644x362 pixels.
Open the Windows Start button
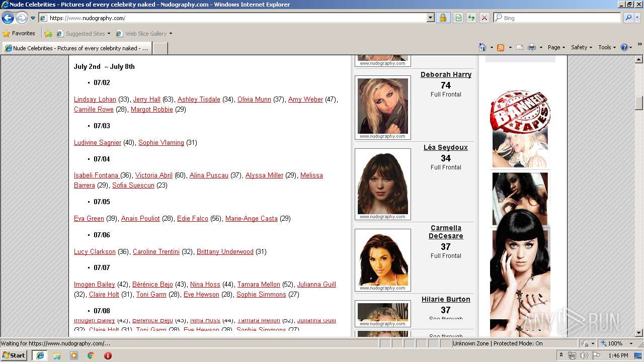(x=14, y=355)
